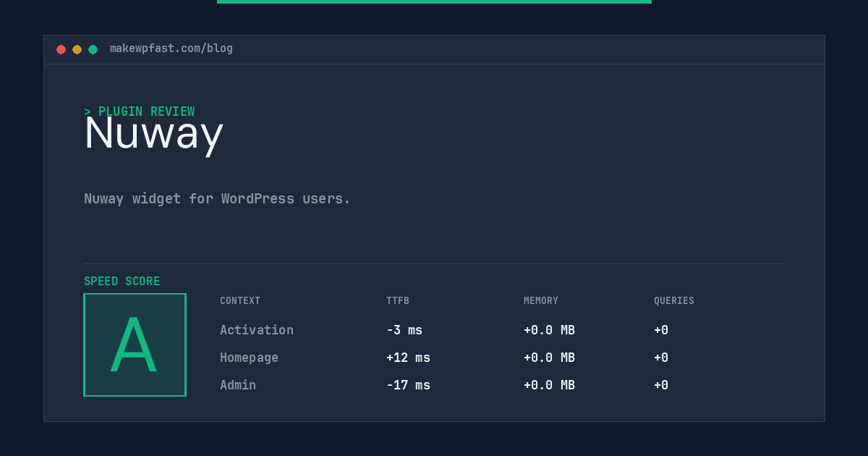Click the grade A score box
868x456 pixels.
click(x=135, y=345)
